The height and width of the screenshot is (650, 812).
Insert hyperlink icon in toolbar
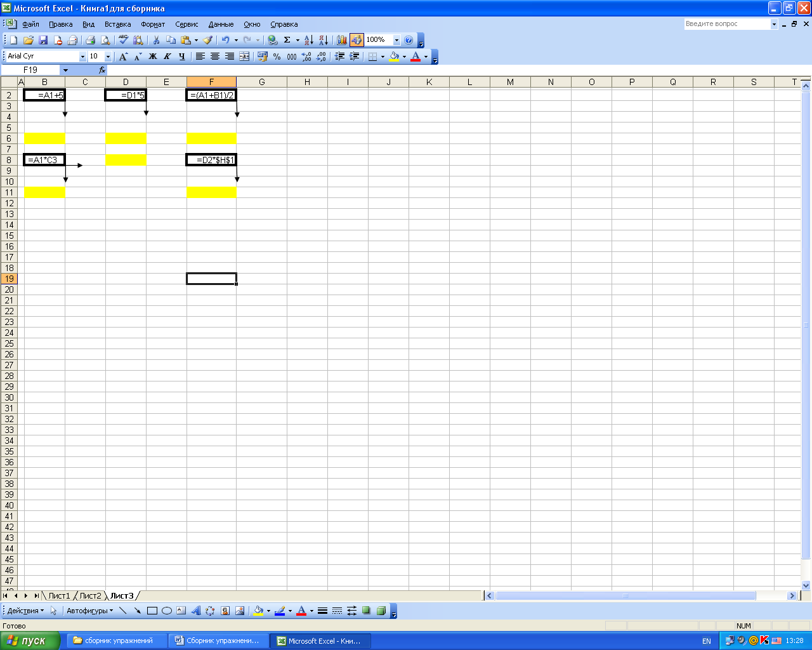(x=273, y=40)
